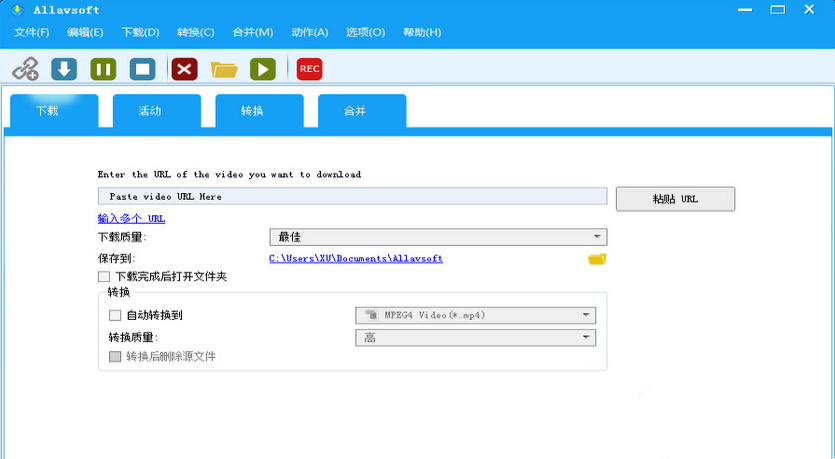
Task: Open the 转换质量 dropdown showing 高
Action: click(476, 338)
